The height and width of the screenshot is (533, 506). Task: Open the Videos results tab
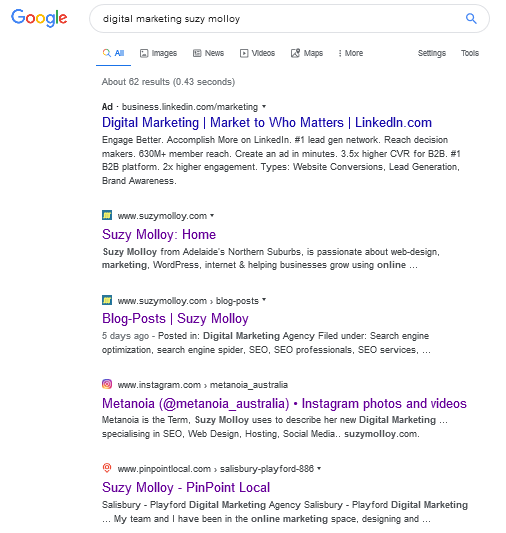click(x=257, y=53)
